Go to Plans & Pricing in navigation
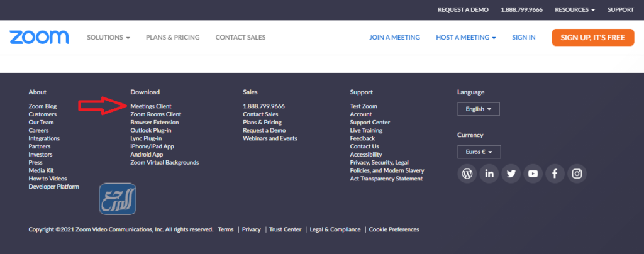This screenshot has height=254, width=644. [172, 38]
